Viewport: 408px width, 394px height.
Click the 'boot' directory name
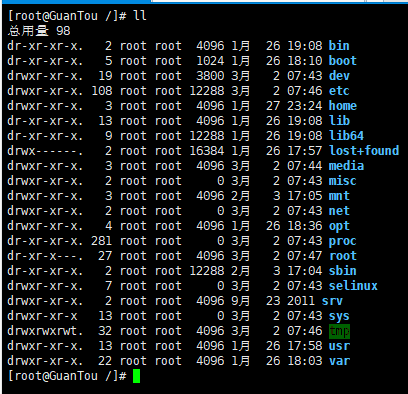click(343, 61)
